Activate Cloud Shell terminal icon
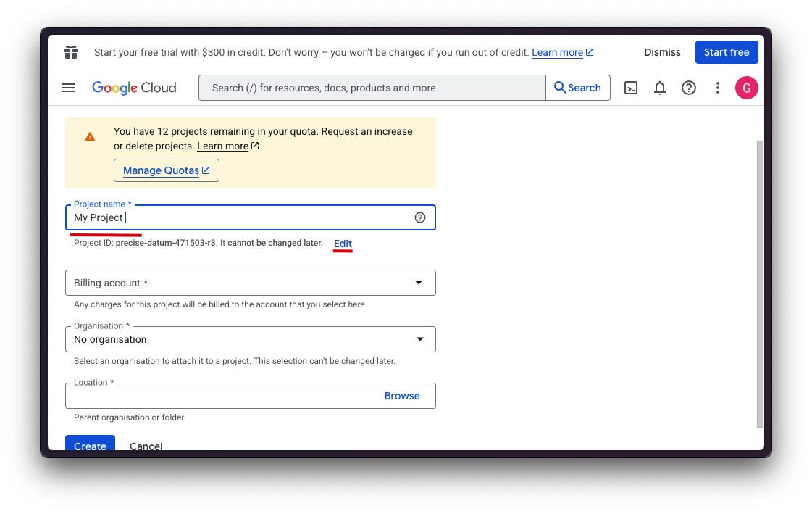 pyautogui.click(x=631, y=88)
